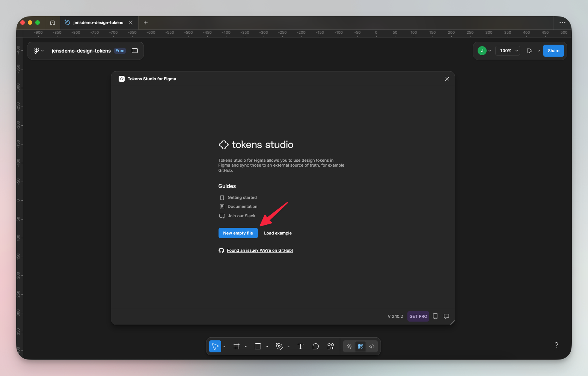Click the plugin window resize corner handle
This screenshot has height=376, width=588.
452,322
